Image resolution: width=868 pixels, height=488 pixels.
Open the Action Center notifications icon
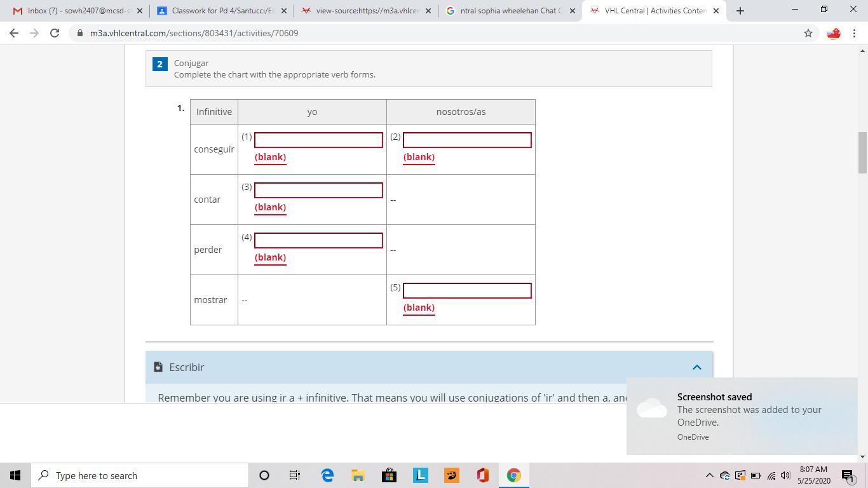[847, 475]
